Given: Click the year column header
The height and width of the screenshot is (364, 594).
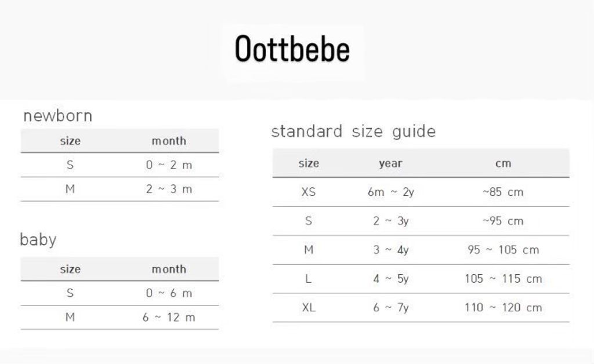Looking at the screenshot, I should [x=390, y=163].
